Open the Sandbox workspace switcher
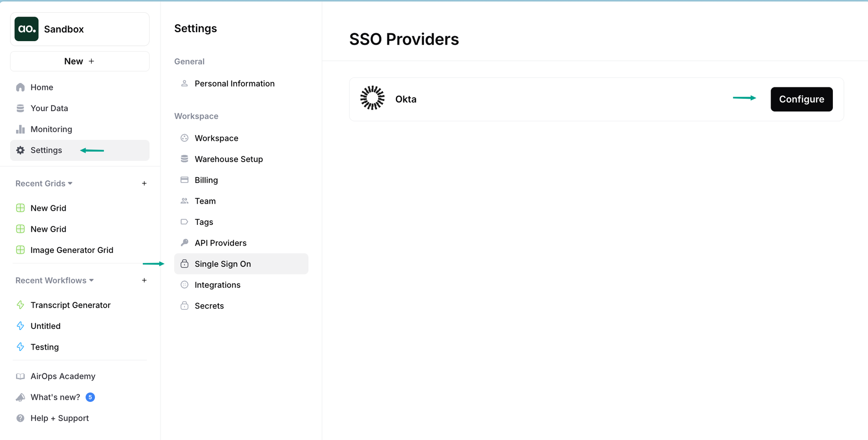 (80, 29)
